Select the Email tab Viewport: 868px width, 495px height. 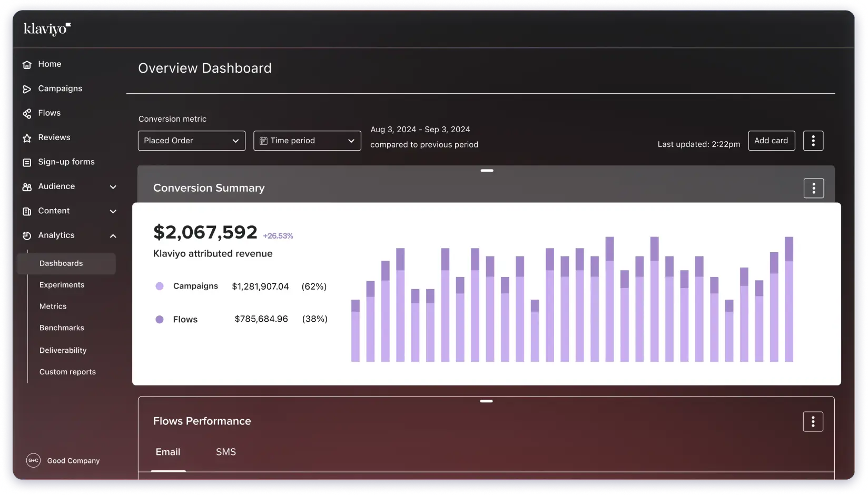(x=167, y=452)
